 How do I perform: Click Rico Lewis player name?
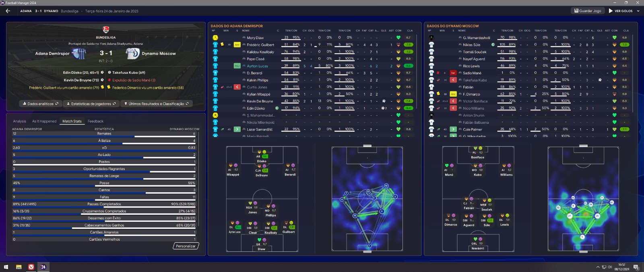471,66
